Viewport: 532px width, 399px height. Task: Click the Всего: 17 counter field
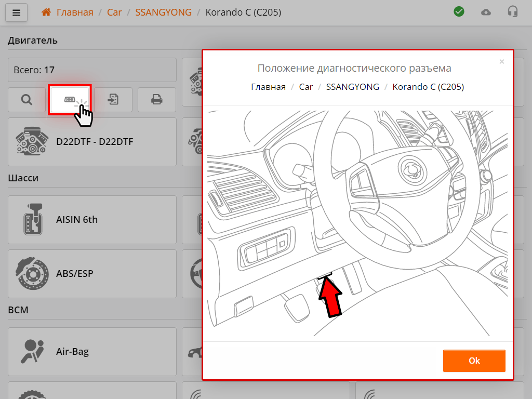(92, 70)
